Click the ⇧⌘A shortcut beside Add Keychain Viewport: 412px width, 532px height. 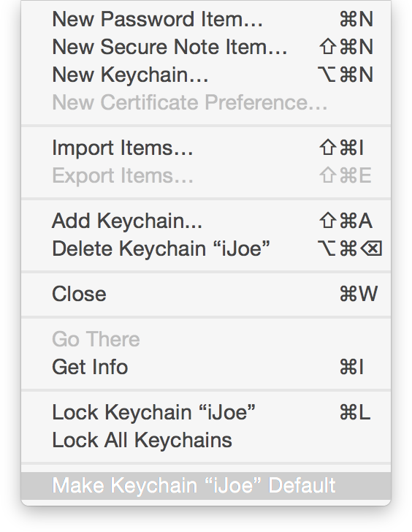[346, 221]
